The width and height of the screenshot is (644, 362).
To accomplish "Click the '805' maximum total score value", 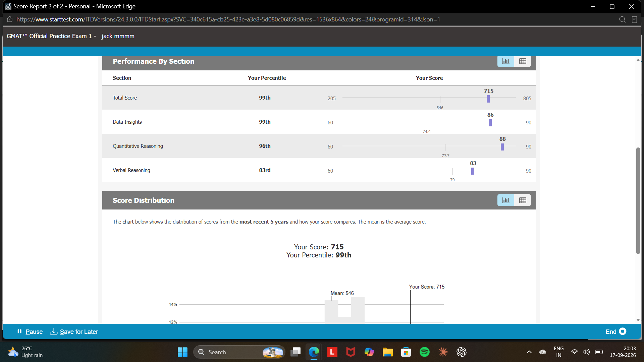I will pyautogui.click(x=527, y=99).
